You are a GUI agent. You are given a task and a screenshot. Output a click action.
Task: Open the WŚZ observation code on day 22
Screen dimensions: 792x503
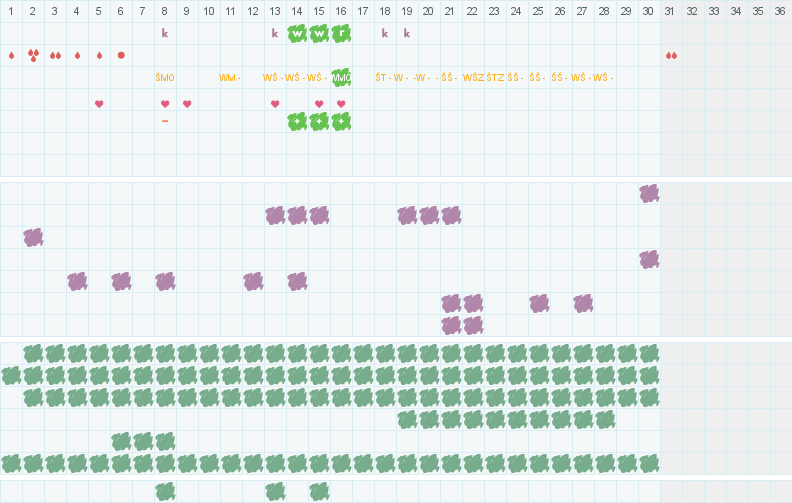pos(473,77)
